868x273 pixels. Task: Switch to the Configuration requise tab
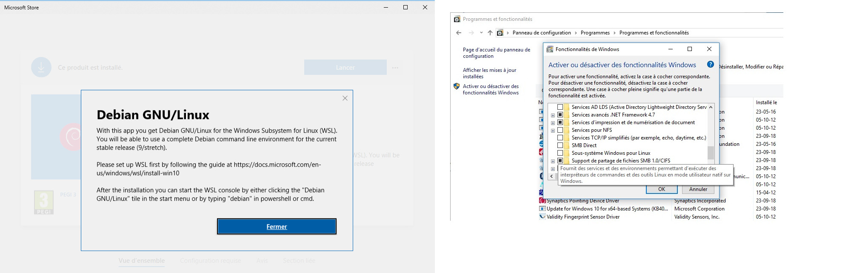[211, 261]
